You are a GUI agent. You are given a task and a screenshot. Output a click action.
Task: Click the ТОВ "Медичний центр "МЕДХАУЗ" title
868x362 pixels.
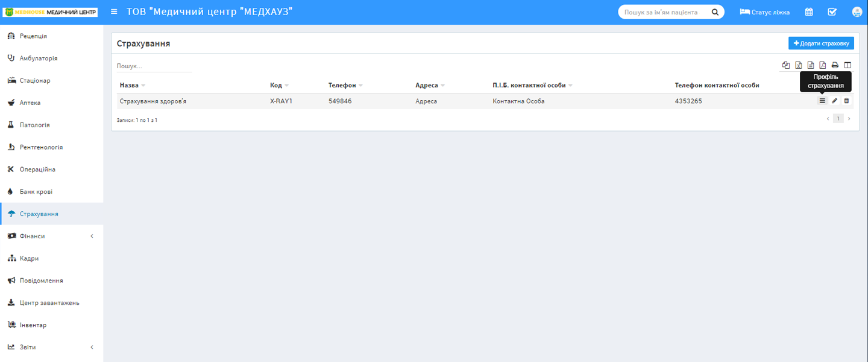[x=209, y=11]
